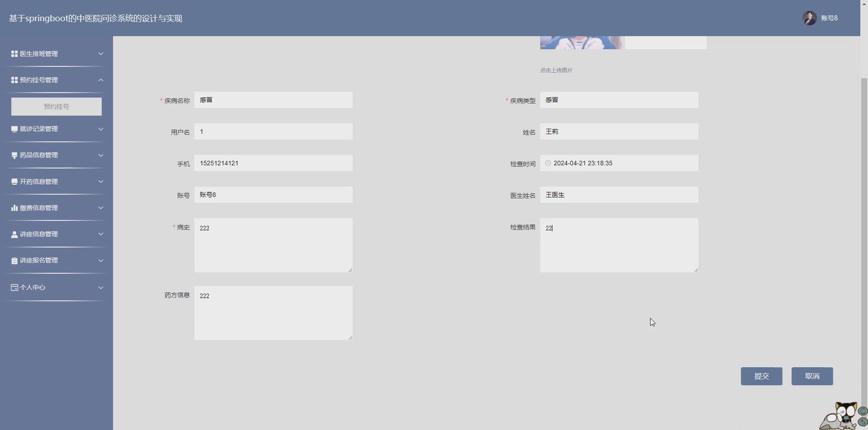
Task: Click the 点击上传图片 upload text
Action: coord(556,70)
